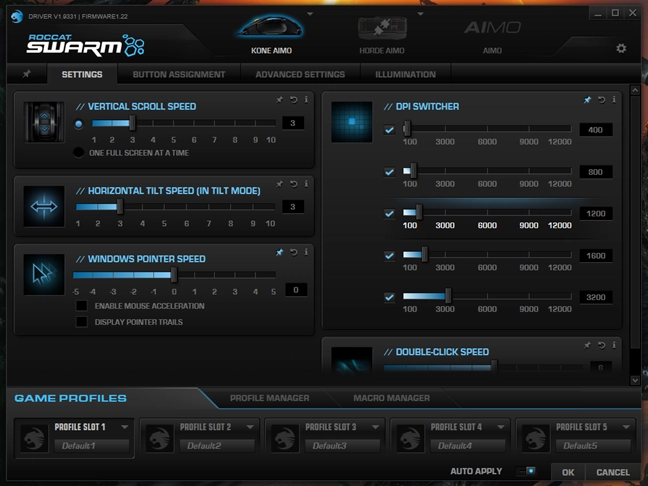Unpin the DPI Switcher panel

coord(587,100)
